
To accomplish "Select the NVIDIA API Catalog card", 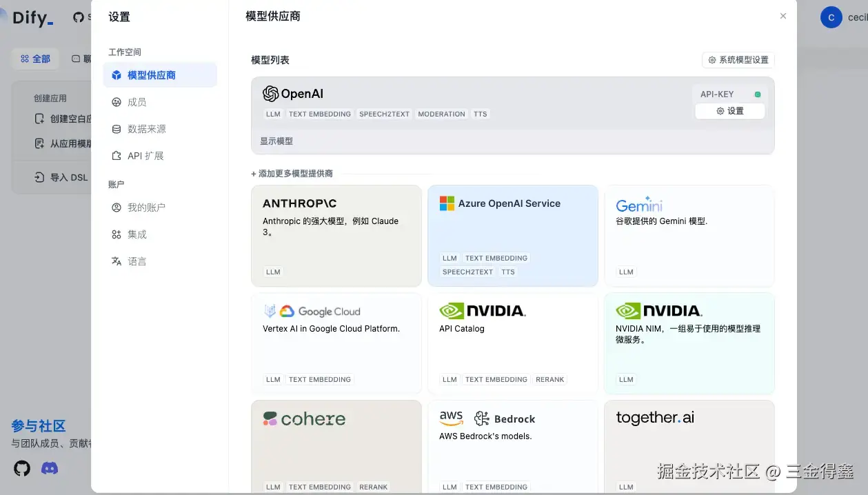I will click(513, 343).
